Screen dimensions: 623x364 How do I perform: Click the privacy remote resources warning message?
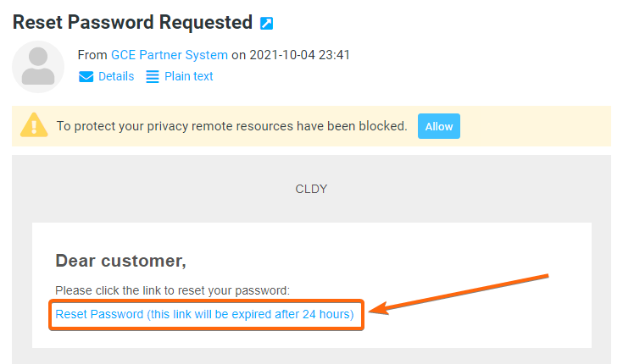(x=232, y=126)
